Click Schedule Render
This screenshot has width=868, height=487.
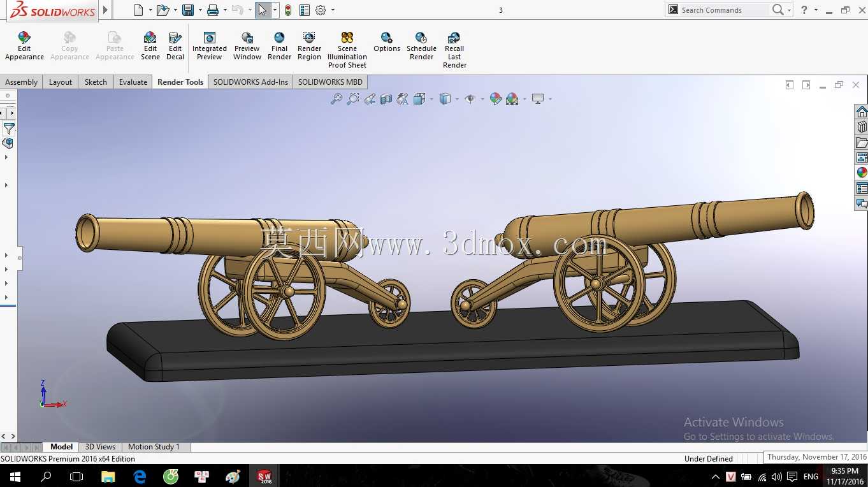[421, 46]
